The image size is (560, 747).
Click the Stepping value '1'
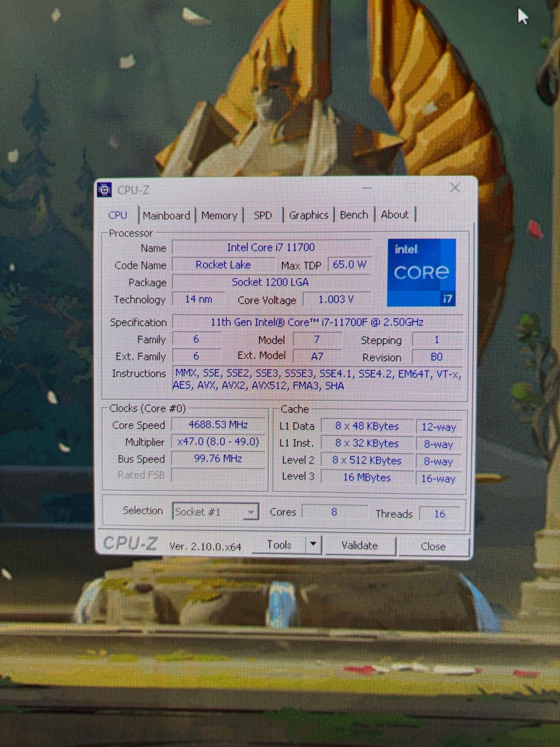(437, 340)
